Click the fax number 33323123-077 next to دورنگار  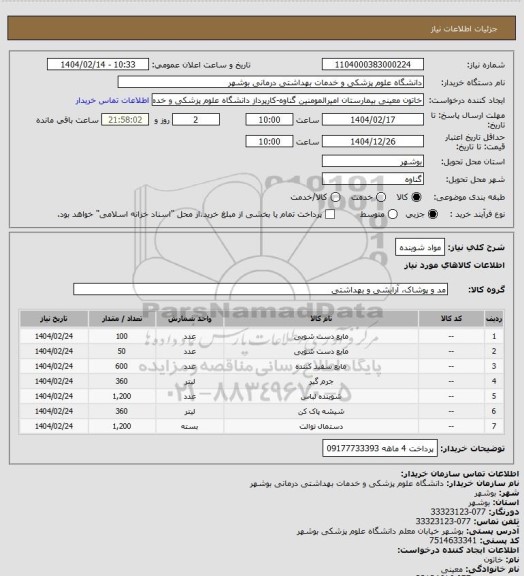pyautogui.click(x=458, y=512)
